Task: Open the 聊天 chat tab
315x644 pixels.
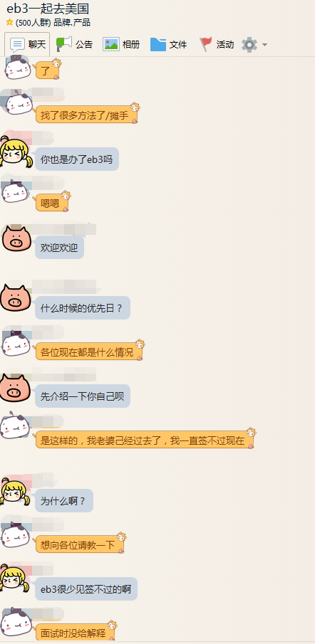Action: click(27, 44)
